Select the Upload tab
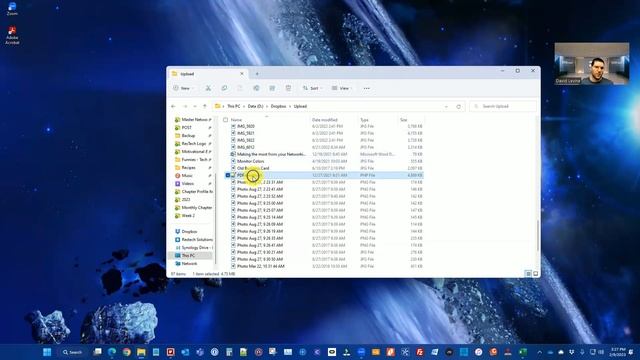The height and width of the screenshot is (360, 640). tap(208, 74)
